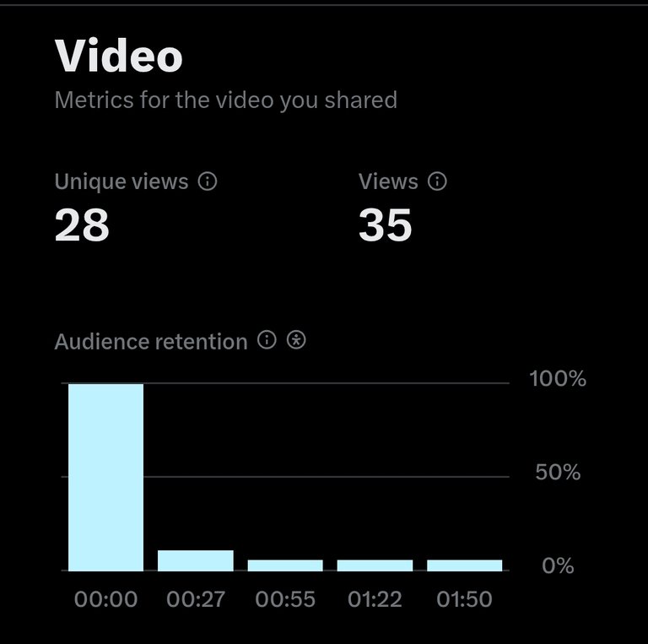648x644 pixels.
Task: Click the Unique views count 28
Action: tap(82, 225)
